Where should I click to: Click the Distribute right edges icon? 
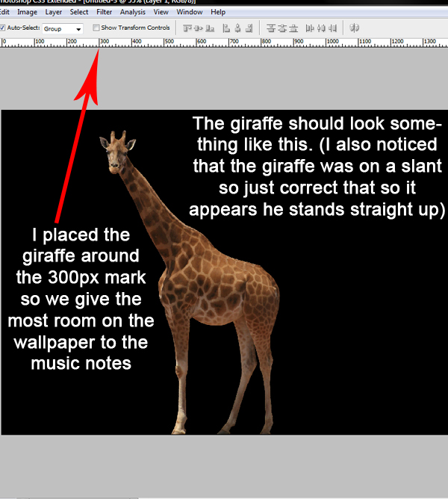click(x=332, y=28)
